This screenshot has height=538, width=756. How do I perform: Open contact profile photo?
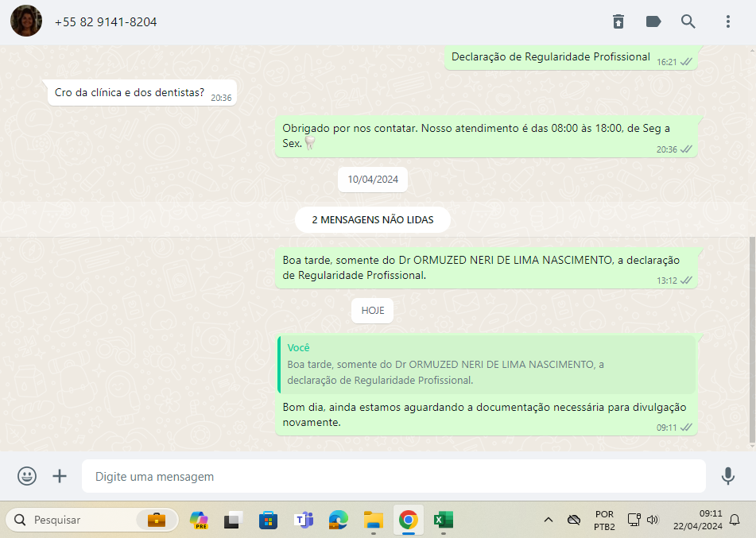(x=26, y=21)
